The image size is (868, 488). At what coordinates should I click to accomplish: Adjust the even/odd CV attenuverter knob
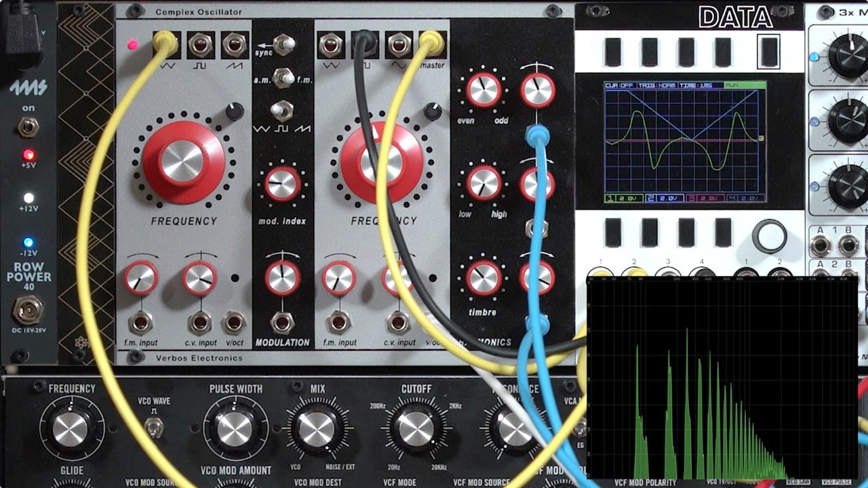[x=537, y=90]
